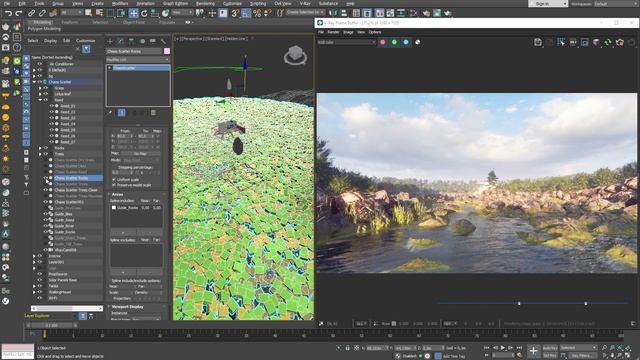Activate the Select and Rotate tool

[x=144, y=13]
